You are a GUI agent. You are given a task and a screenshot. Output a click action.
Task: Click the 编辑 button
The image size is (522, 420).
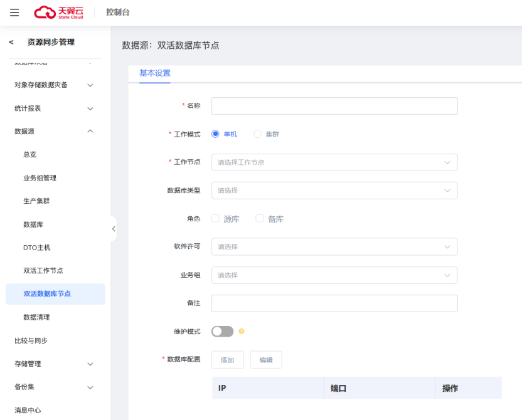pyautogui.click(x=266, y=360)
